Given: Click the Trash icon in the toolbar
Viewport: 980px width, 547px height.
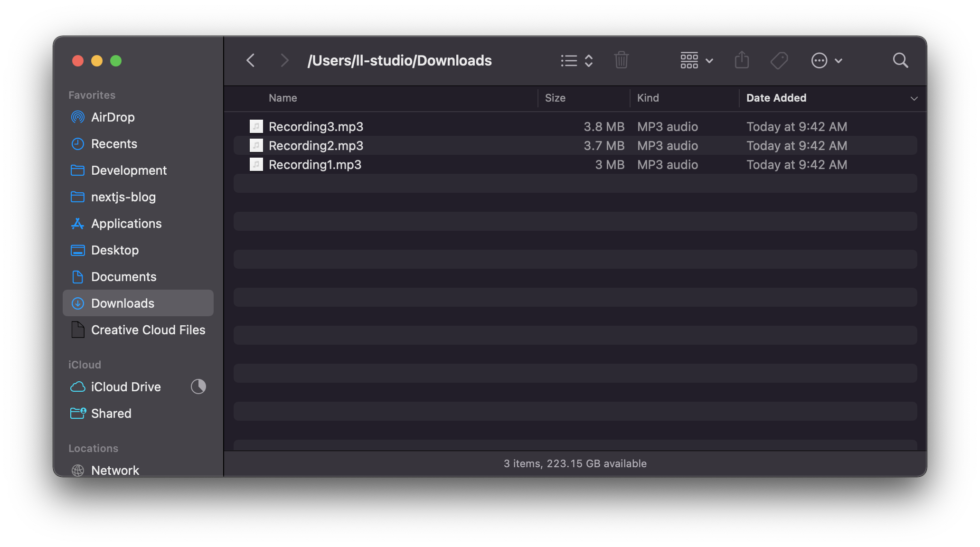Looking at the screenshot, I should (622, 60).
